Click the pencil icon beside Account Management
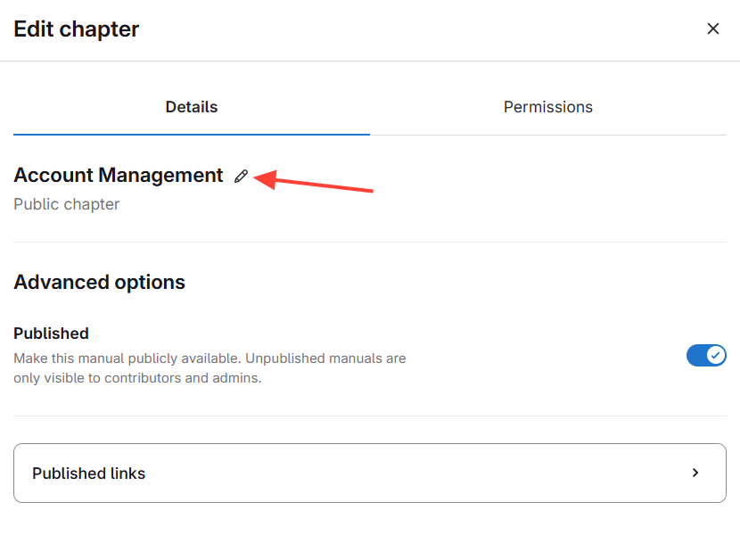This screenshot has height=560, width=740. click(x=241, y=177)
